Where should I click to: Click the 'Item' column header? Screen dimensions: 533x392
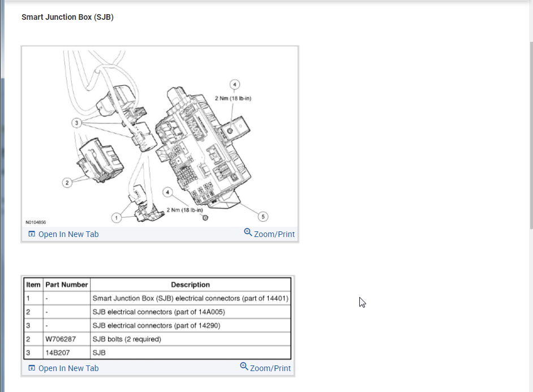33,285
